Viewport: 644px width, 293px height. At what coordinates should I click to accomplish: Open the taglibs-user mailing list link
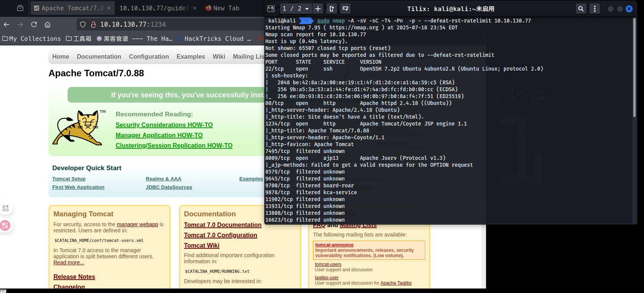pyautogui.click(x=326, y=278)
